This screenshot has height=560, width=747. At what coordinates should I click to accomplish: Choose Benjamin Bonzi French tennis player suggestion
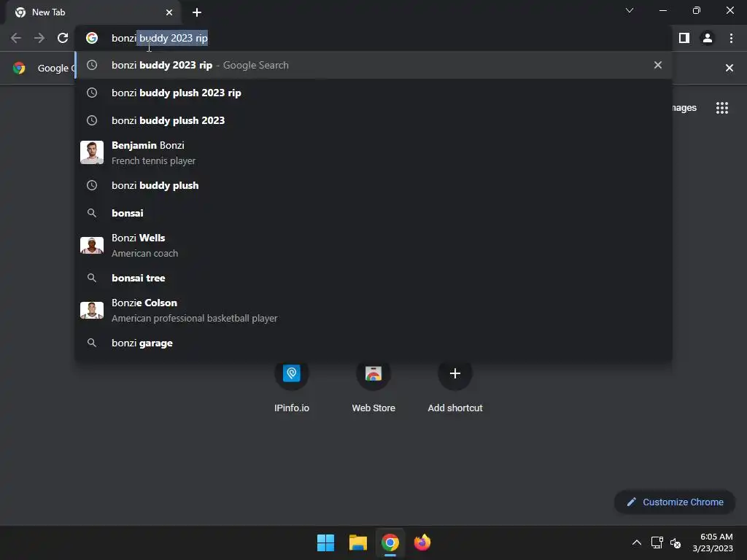pyautogui.click(x=373, y=153)
